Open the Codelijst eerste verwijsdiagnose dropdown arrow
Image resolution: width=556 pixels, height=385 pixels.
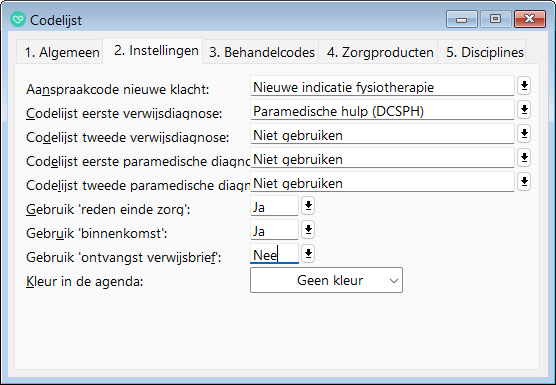(x=524, y=110)
